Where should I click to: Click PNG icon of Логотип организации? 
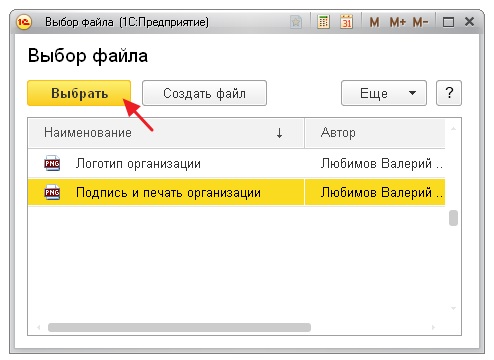[52, 163]
